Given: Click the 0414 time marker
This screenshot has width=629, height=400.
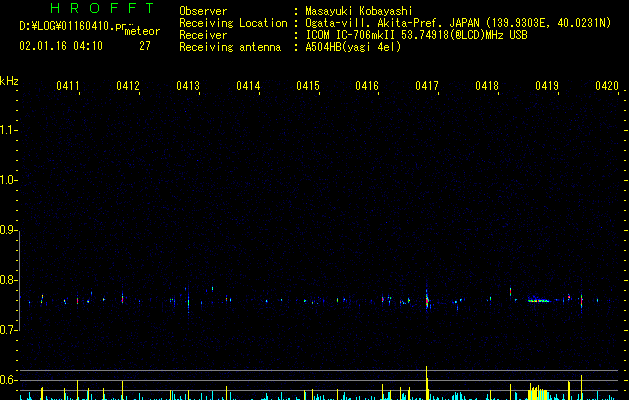Looking at the screenshot, I should point(248,85).
